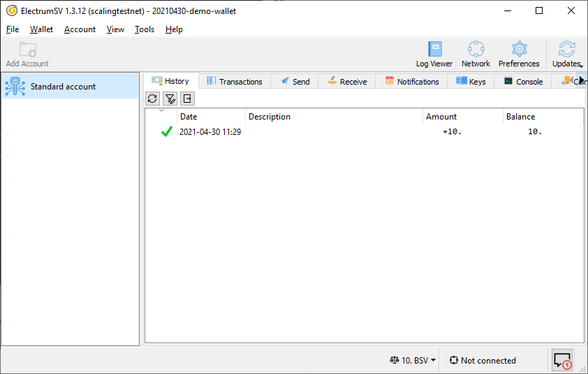Export the history list
The image size is (588, 374).
click(x=187, y=99)
